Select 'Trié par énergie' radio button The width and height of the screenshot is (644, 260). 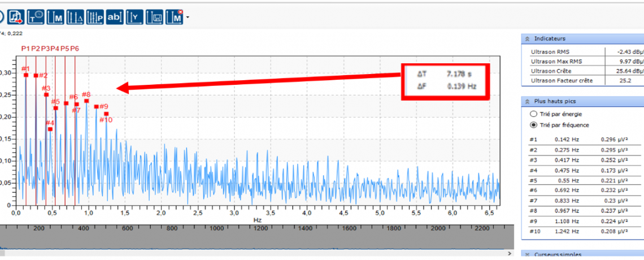click(534, 114)
